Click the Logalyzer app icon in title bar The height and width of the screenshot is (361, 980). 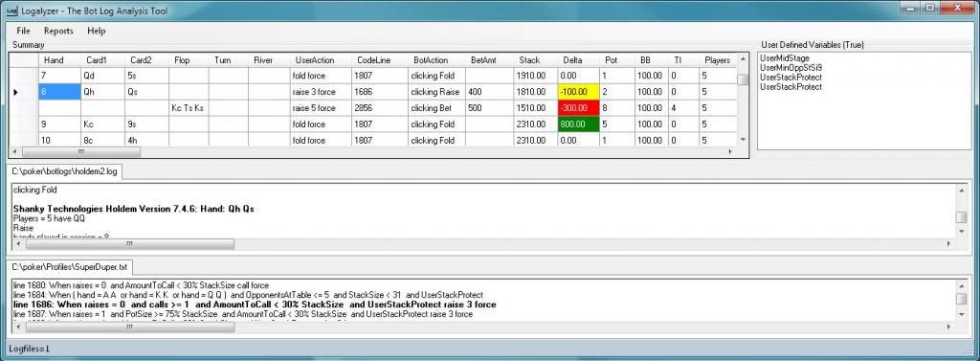coord(11,11)
